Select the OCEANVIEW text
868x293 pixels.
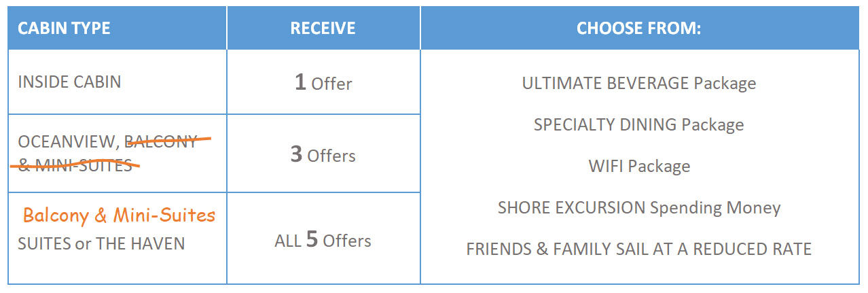[x=69, y=142]
